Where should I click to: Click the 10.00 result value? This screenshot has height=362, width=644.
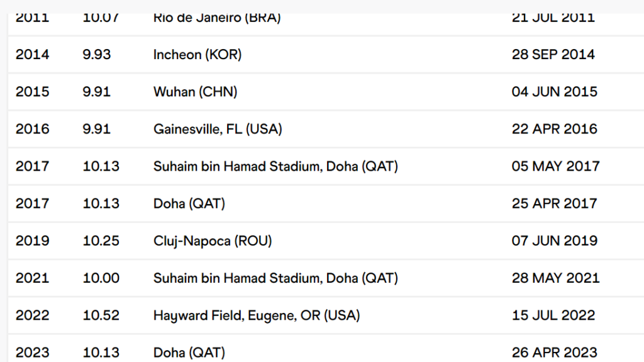coord(101,278)
